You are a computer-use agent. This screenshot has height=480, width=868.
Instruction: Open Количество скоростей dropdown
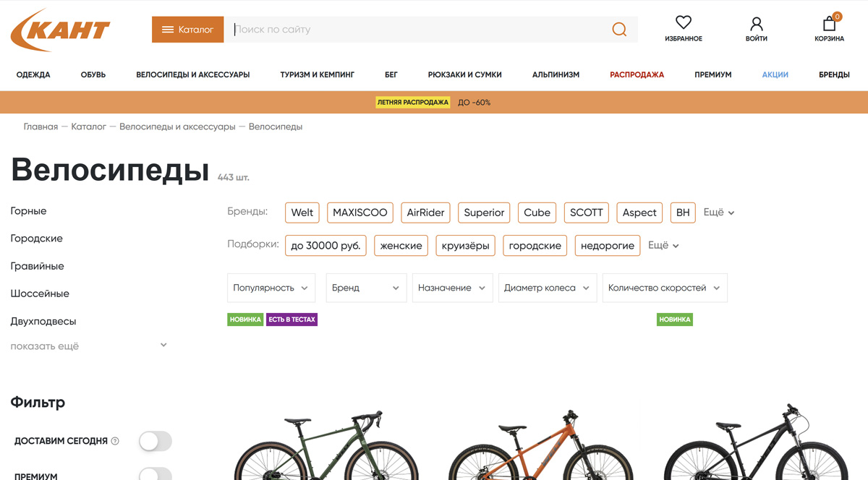pyautogui.click(x=665, y=288)
